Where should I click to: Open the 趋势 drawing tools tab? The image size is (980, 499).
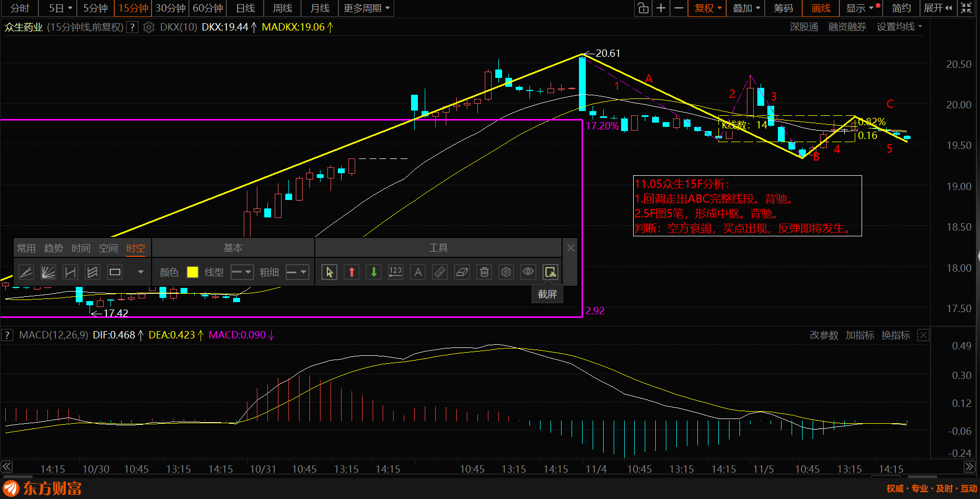click(x=54, y=248)
